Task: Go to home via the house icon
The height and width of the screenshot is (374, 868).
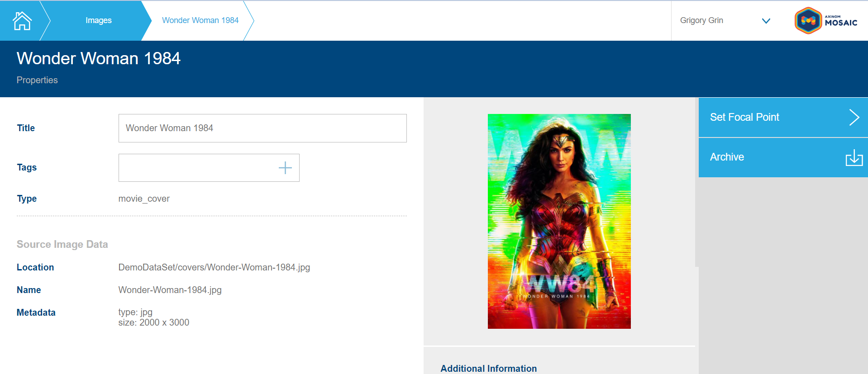Action: (x=22, y=21)
